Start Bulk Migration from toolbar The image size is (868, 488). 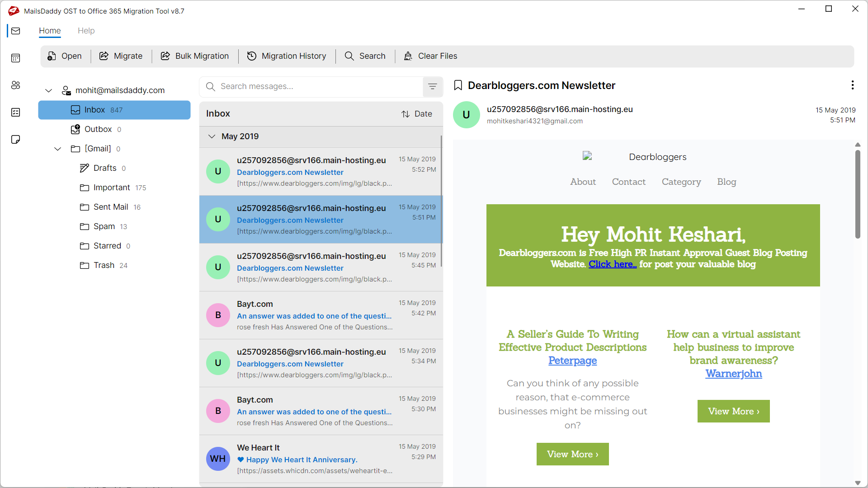(195, 56)
